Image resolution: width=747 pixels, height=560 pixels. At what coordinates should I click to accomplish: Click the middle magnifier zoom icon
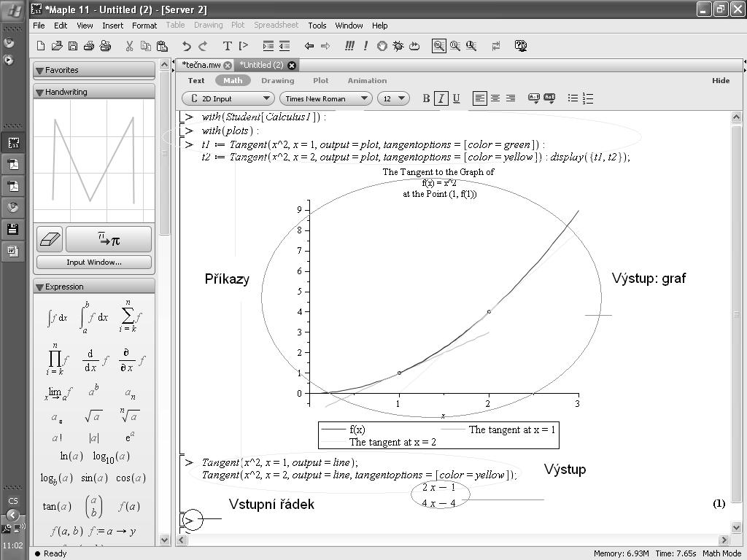point(455,46)
